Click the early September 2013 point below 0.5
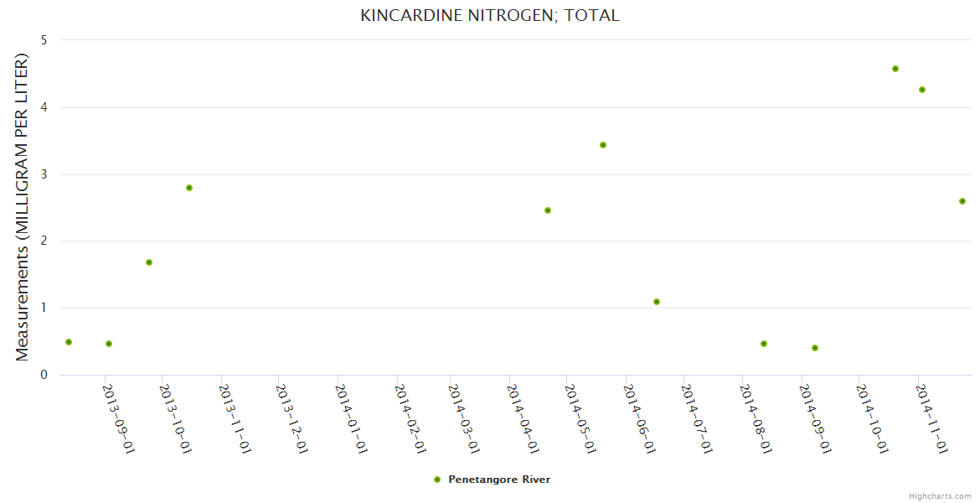 pyautogui.click(x=109, y=344)
